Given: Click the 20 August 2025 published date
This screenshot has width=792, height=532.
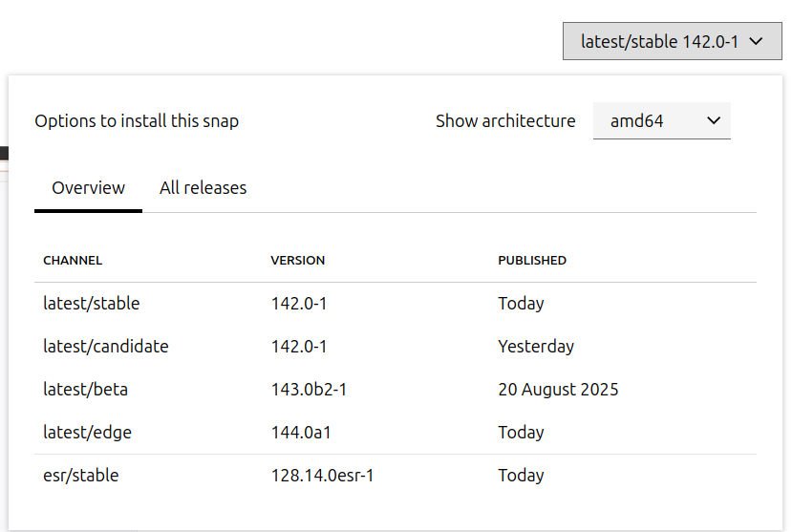Looking at the screenshot, I should [558, 390].
